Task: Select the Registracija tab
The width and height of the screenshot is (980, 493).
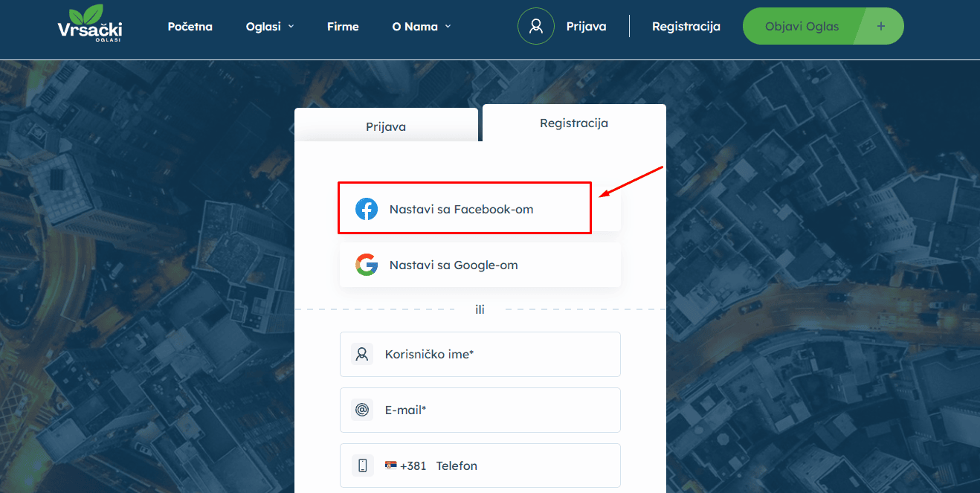Action: [x=574, y=123]
